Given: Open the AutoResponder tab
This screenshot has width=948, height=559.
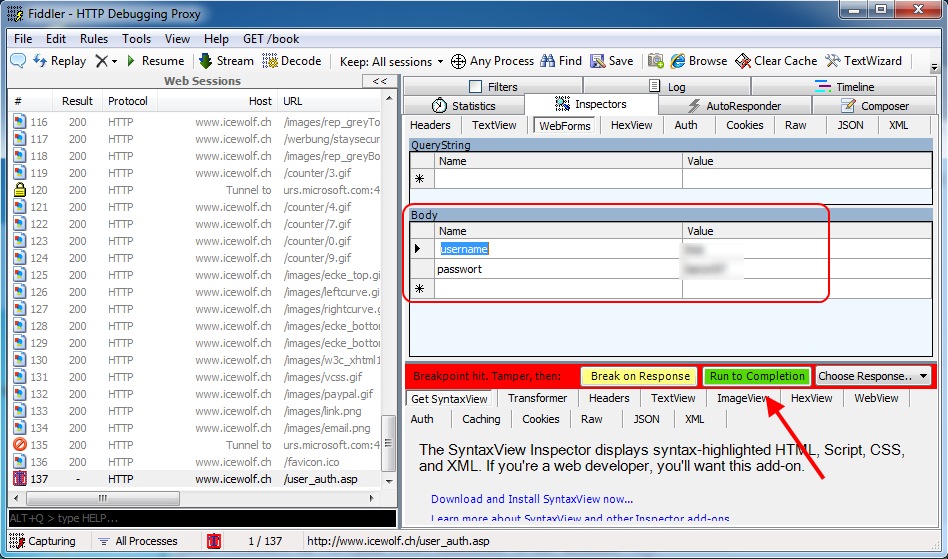Looking at the screenshot, I should click(x=735, y=106).
